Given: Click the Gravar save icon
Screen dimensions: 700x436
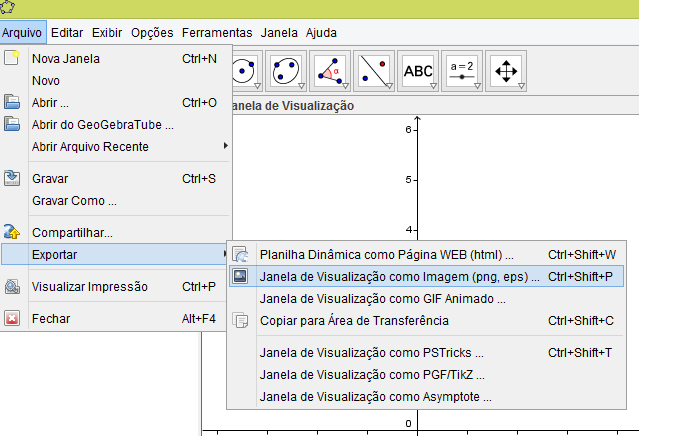Looking at the screenshot, I should pyautogui.click(x=12, y=178).
